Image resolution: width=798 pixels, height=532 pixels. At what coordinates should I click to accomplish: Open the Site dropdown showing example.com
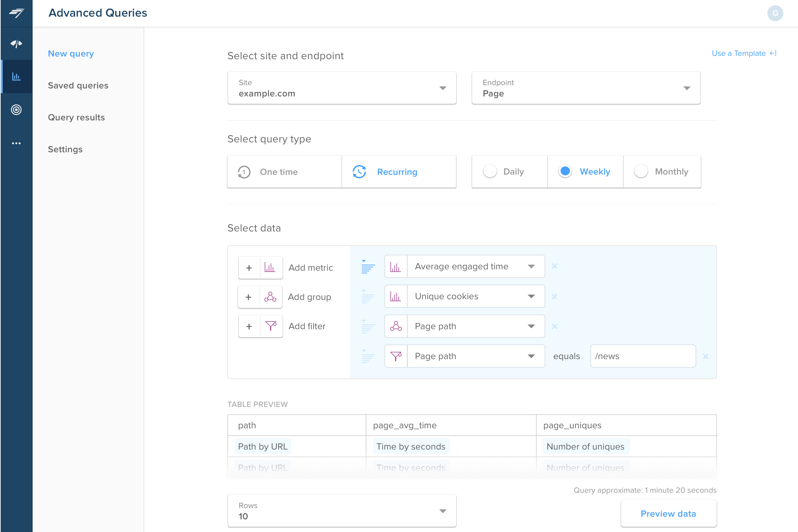click(342, 88)
